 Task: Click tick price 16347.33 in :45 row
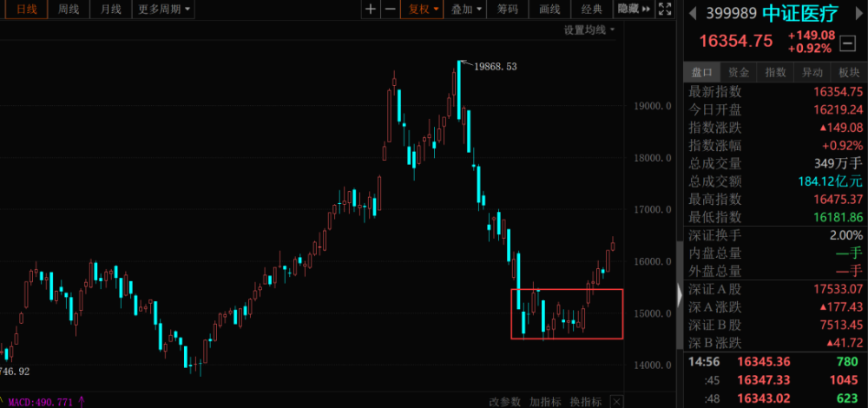click(763, 379)
